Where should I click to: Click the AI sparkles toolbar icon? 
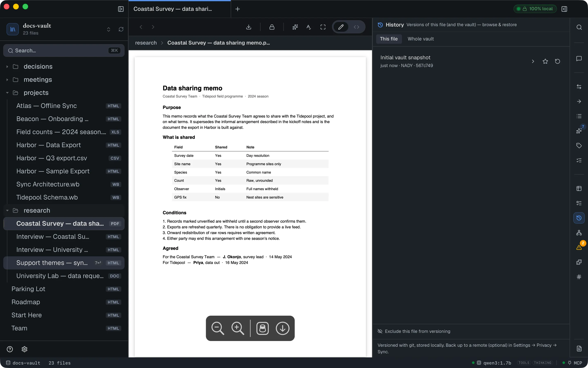pyautogui.click(x=295, y=27)
